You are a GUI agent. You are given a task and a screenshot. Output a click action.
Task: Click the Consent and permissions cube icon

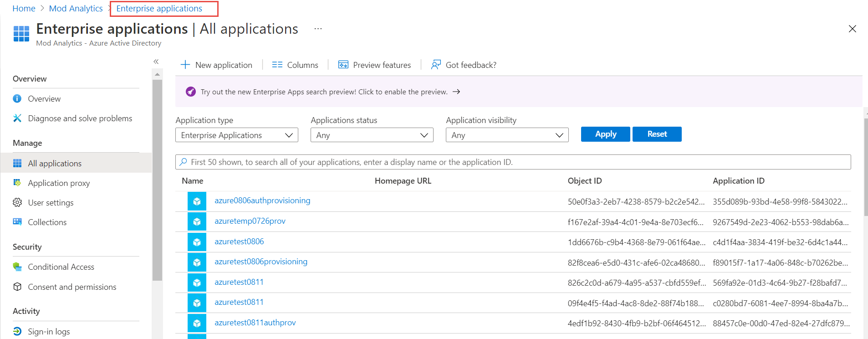coord(17,287)
